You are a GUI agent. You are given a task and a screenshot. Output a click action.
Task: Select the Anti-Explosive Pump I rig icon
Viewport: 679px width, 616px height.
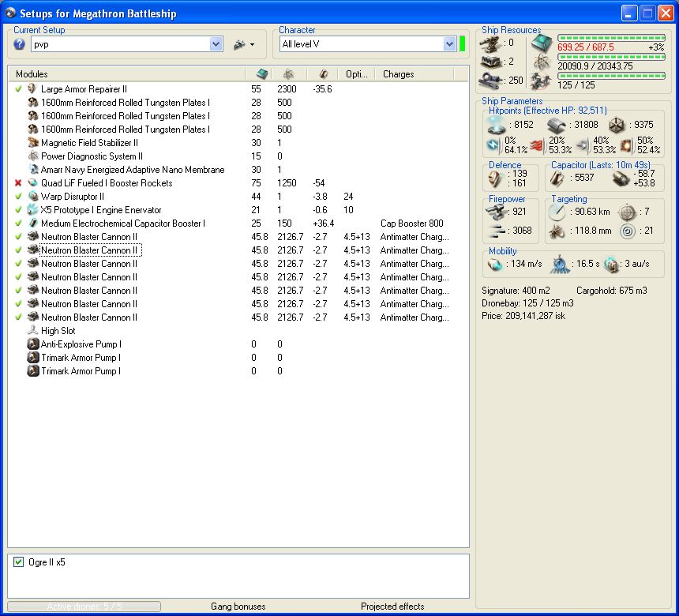click(33, 344)
